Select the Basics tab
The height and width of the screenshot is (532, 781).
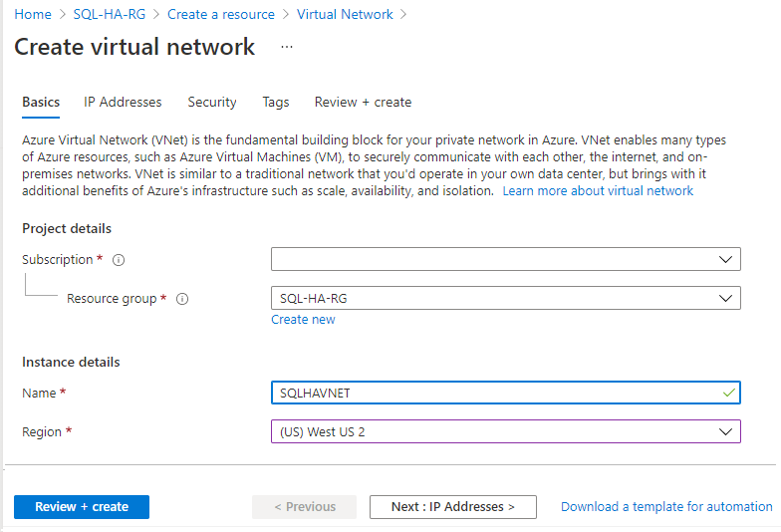click(41, 102)
